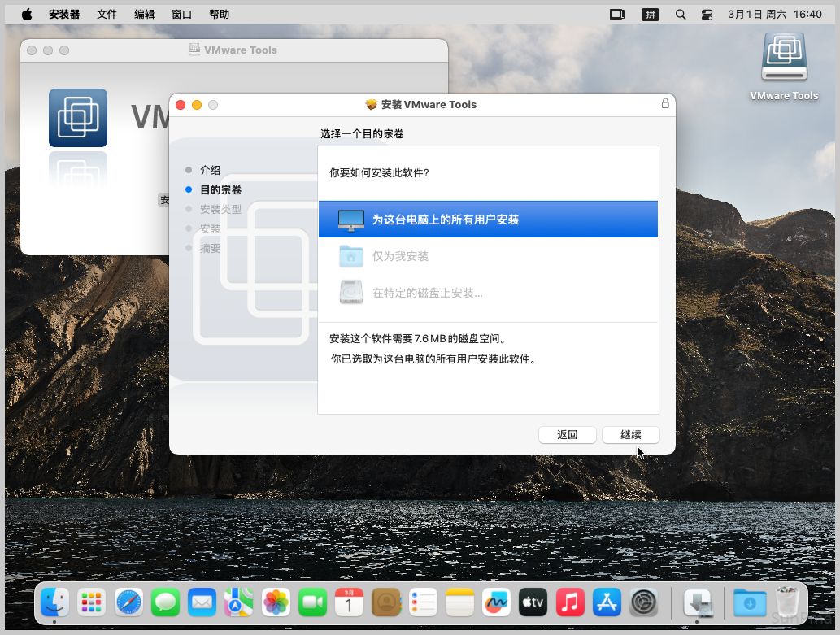Switch the Pinyin input method in menu bar
The height and width of the screenshot is (635, 840).
(650, 15)
